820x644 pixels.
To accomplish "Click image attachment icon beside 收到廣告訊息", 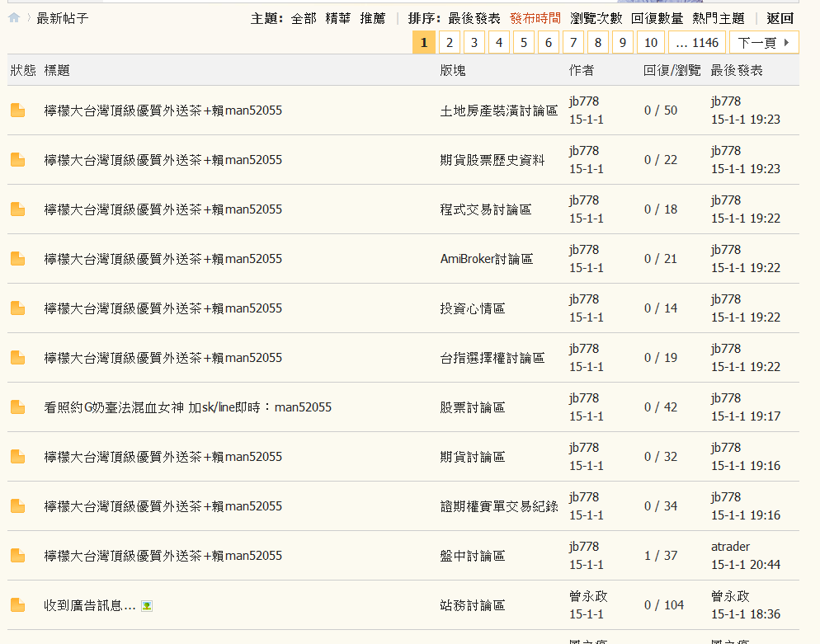I will click(x=147, y=606).
